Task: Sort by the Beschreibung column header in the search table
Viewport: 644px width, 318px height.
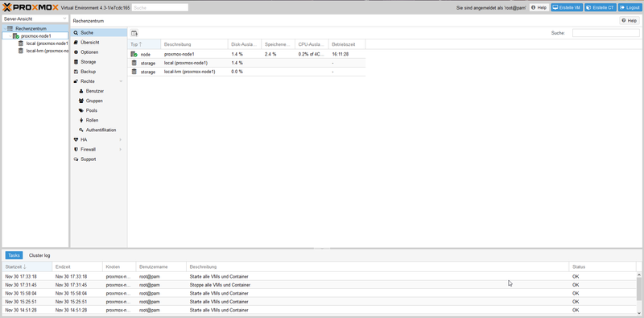Action: tap(194, 44)
